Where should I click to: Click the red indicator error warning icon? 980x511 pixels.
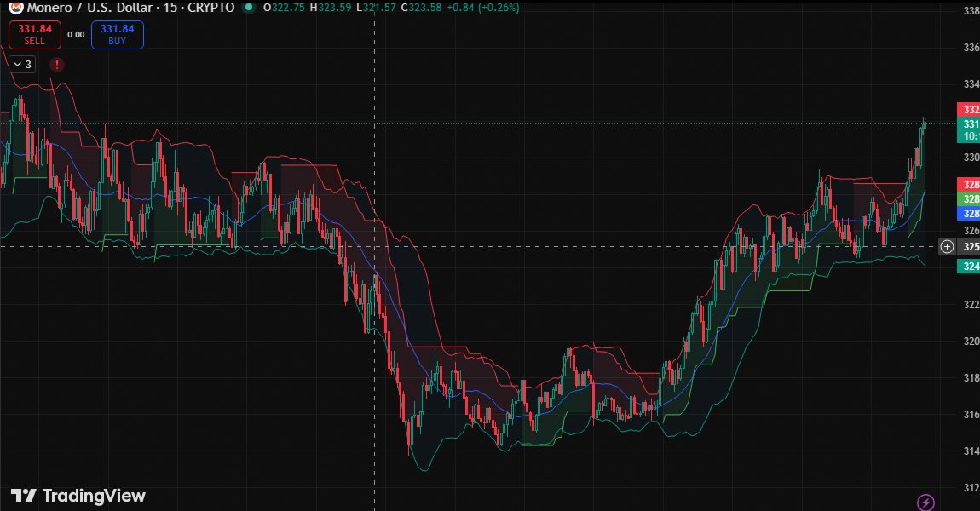[x=56, y=64]
